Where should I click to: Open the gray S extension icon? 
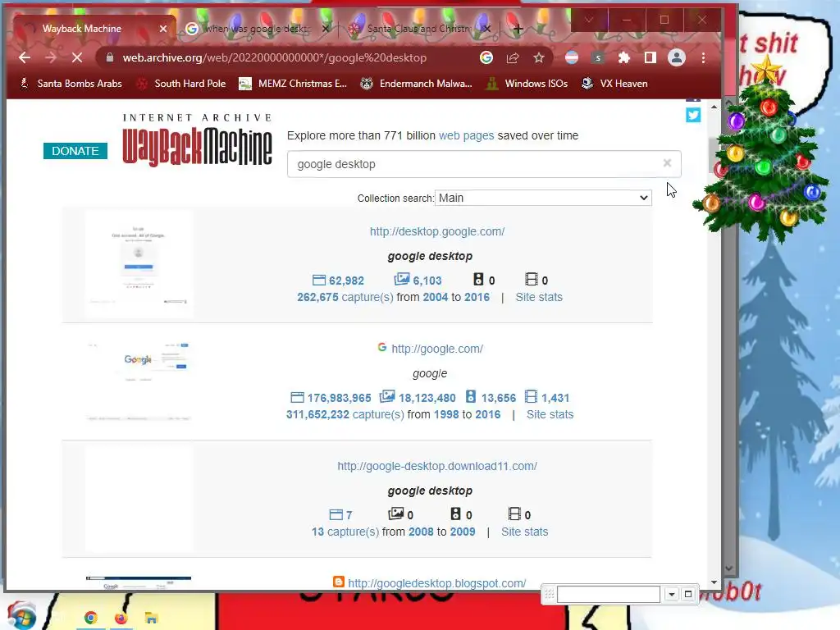tap(598, 58)
